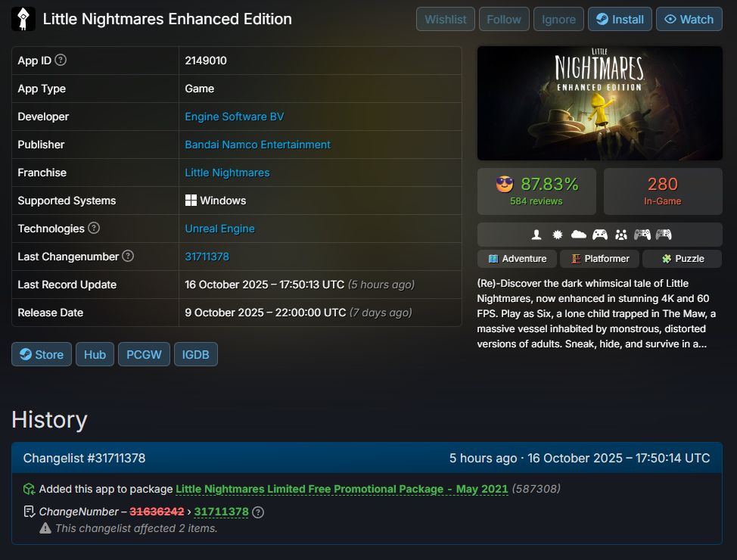
Task: Open the help icon beside Last Changenumber
Action: pos(128,256)
